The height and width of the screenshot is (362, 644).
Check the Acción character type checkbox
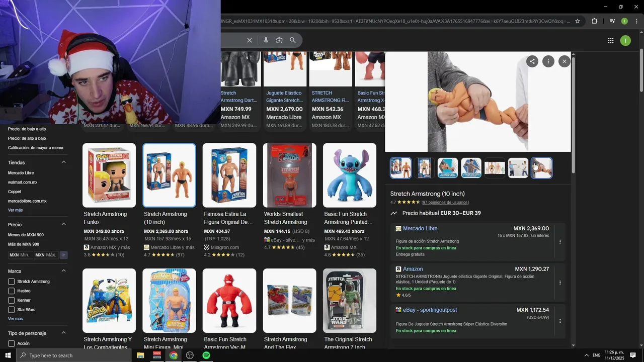click(11, 343)
